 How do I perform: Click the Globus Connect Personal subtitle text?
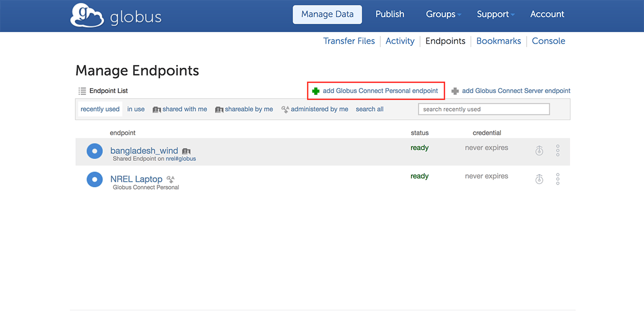pos(146,187)
